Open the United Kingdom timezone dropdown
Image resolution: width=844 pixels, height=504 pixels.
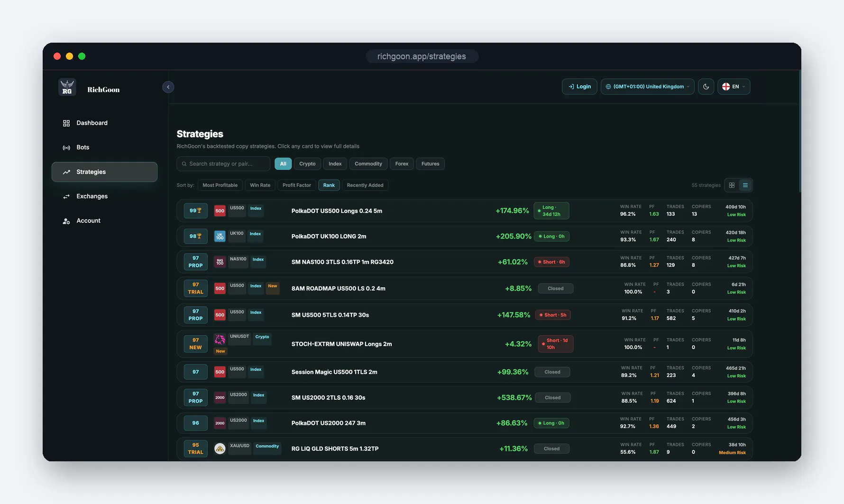pos(648,87)
